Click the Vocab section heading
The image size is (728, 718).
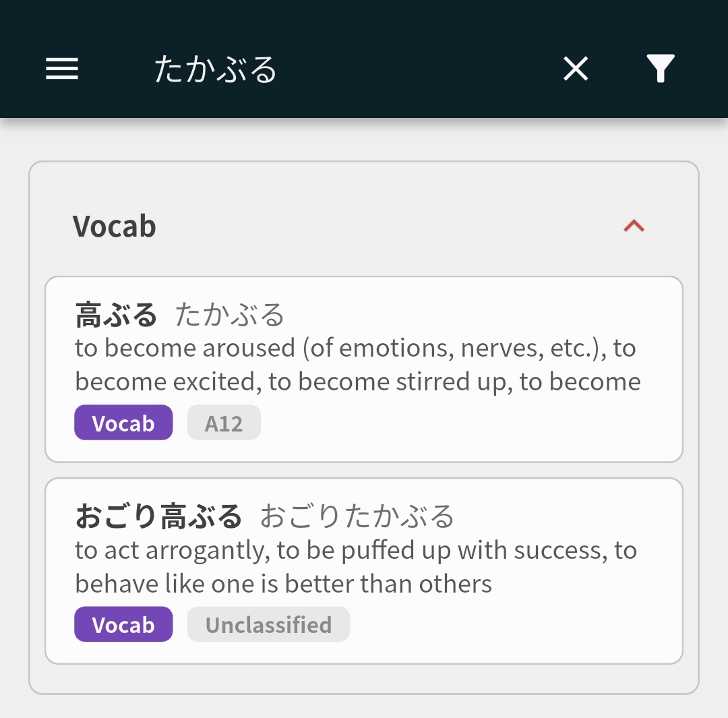(115, 227)
